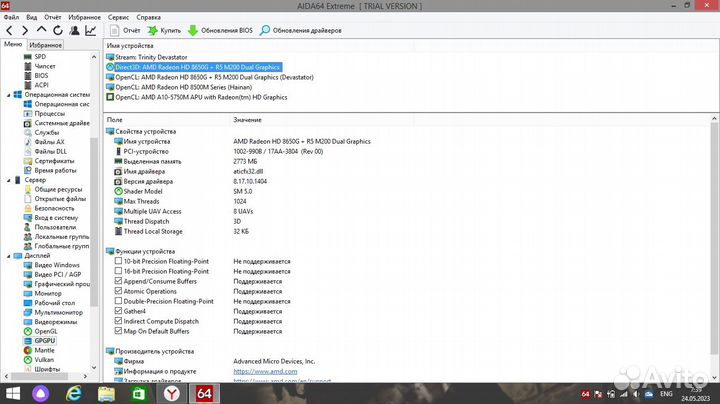Screen dimensions: 720x404
Task: Click the up arrow navigation icon
Action: tap(41, 30)
